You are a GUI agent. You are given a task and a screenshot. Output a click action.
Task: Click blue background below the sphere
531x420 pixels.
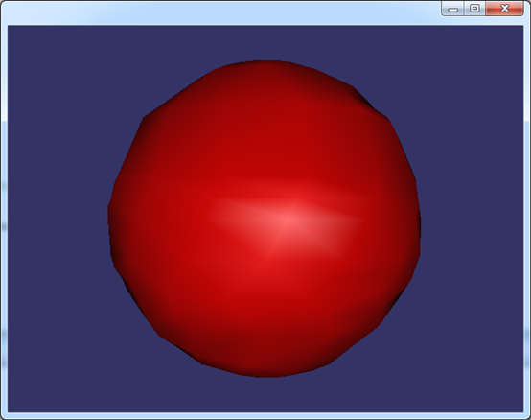pos(265,395)
